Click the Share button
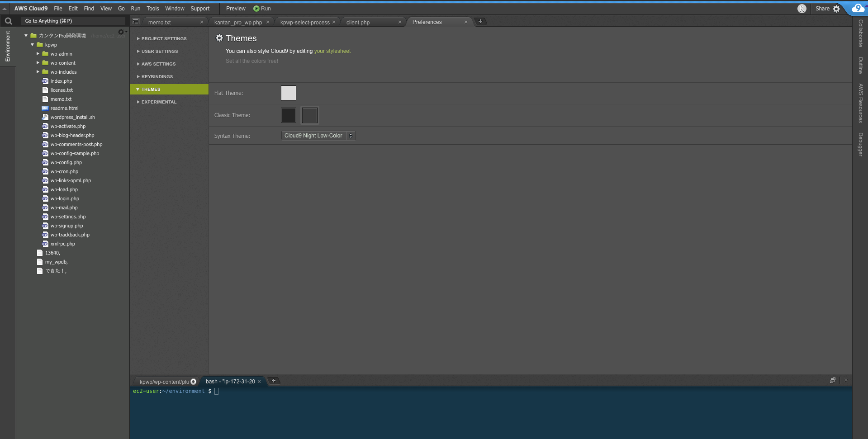Image resolution: width=868 pixels, height=439 pixels. [x=822, y=9]
